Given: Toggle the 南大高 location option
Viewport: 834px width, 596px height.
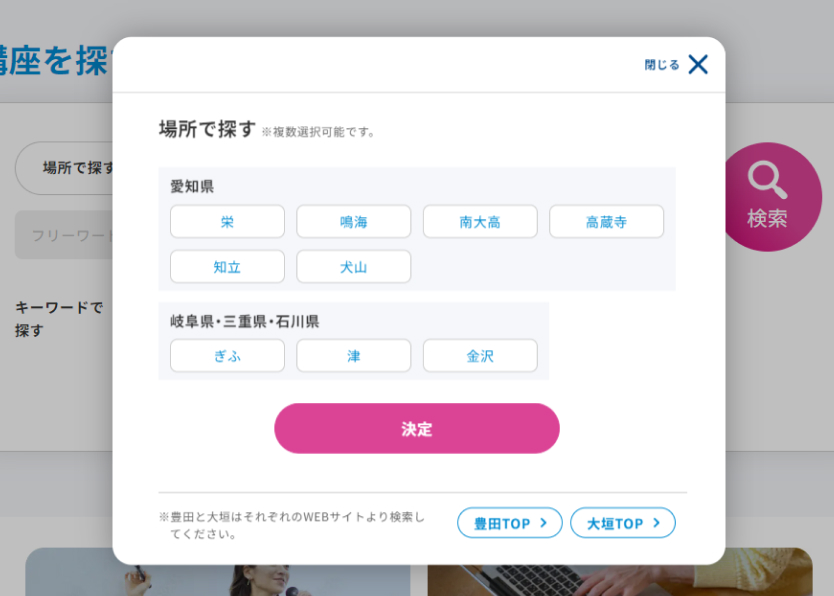Looking at the screenshot, I should point(480,222).
